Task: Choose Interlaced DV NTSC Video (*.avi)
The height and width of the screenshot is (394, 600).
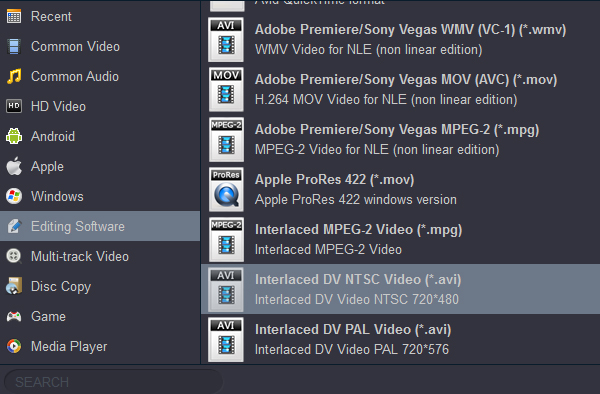Action: [400, 289]
